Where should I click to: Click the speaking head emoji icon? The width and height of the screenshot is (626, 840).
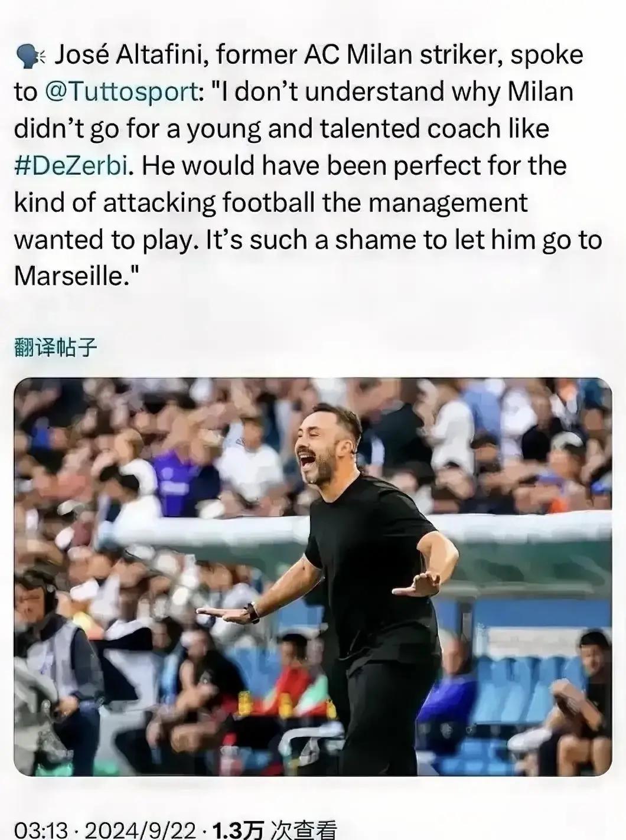(30, 55)
